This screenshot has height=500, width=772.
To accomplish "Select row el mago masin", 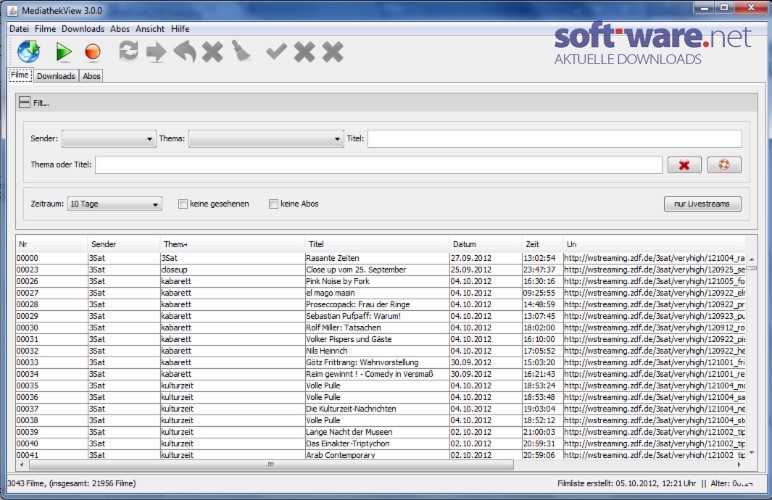I will pyautogui.click(x=380, y=293).
